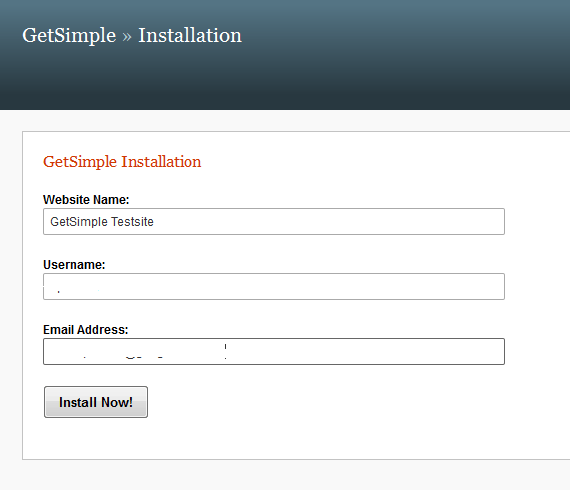Click the empty right side of Website Name field

point(364,221)
